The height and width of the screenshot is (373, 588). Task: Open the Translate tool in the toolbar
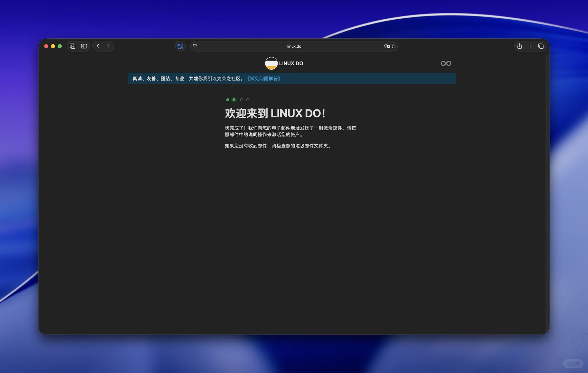(180, 46)
